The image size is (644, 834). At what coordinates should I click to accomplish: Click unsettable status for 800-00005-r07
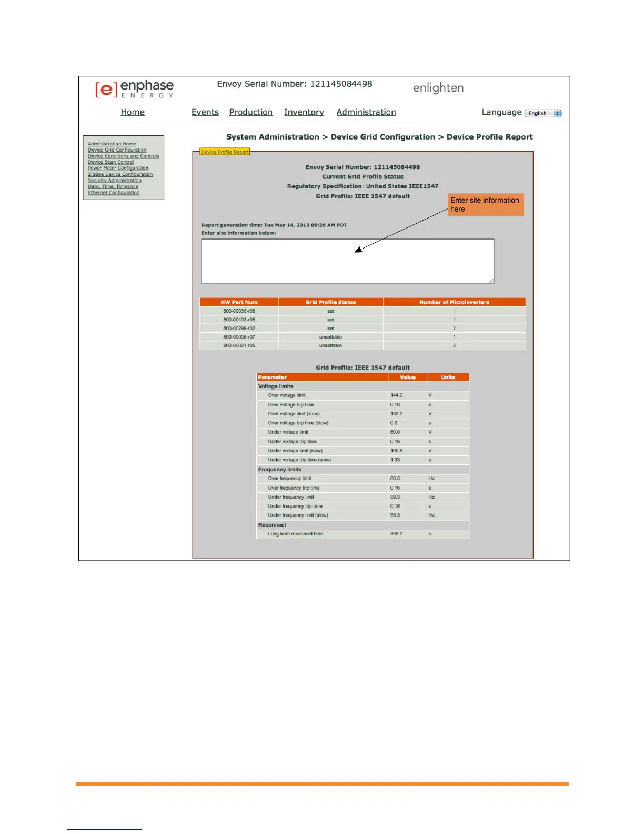tap(330, 337)
